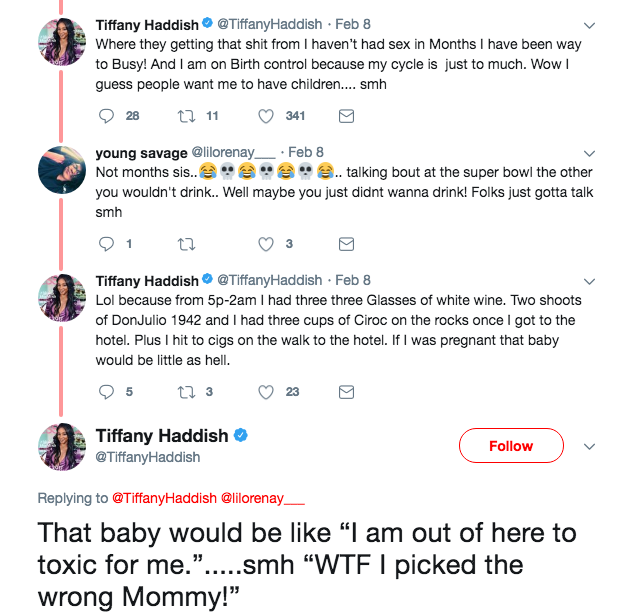Follow Tiffany Haddish
The width and height of the screenshot is (631, 615).
pos(510,446)
